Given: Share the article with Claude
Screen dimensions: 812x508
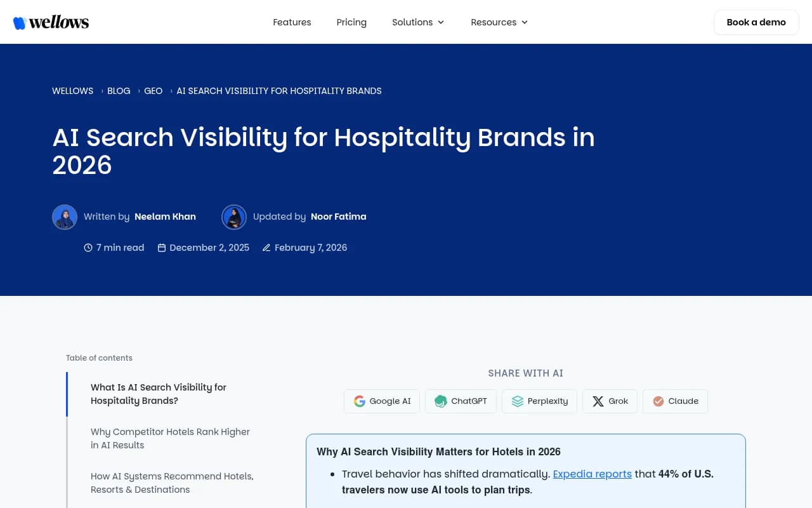Looking at the screenshot, I should 675,401.
